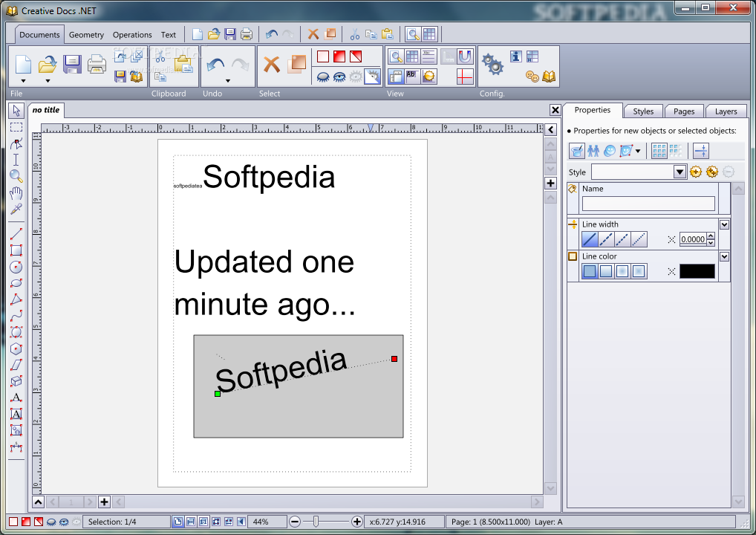
Task: Pick the text cursor edit tool
Action: click(x=16, y=160)
